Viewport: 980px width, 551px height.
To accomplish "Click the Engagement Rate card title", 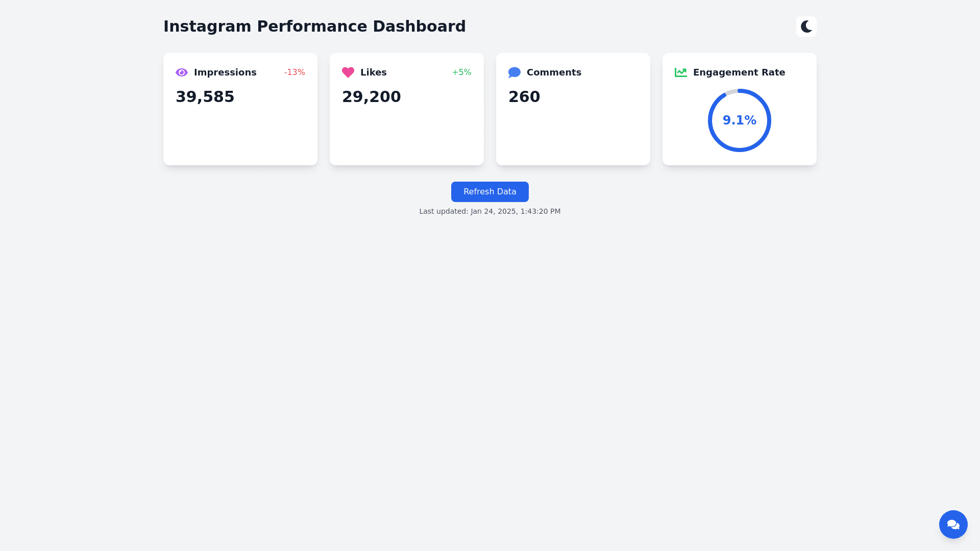I will point(739,72).
